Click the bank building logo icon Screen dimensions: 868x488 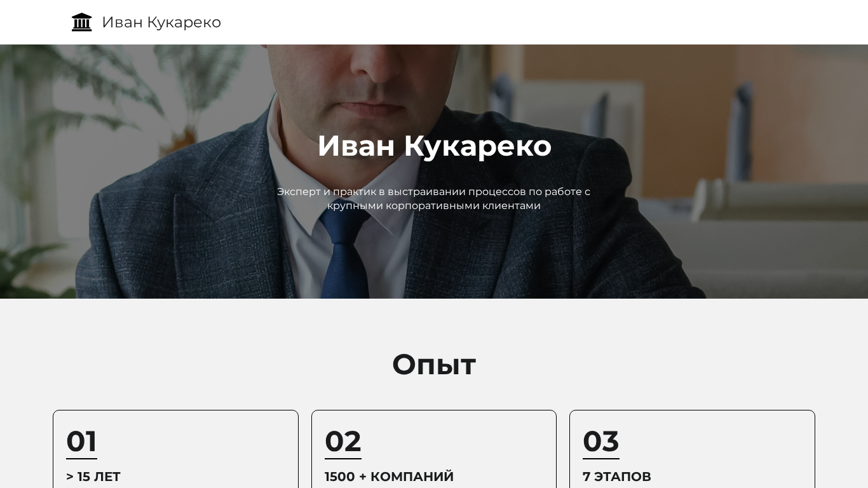pyautogui.click(x=82, y=22)
